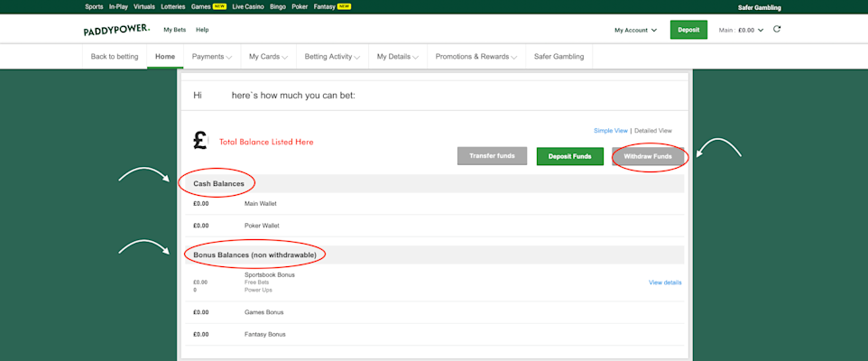Image resolution: width=868 pixels, height=361 pixels.
Task: Refresh balance with the circular arrow icon
Action: [x=777, y=30]
